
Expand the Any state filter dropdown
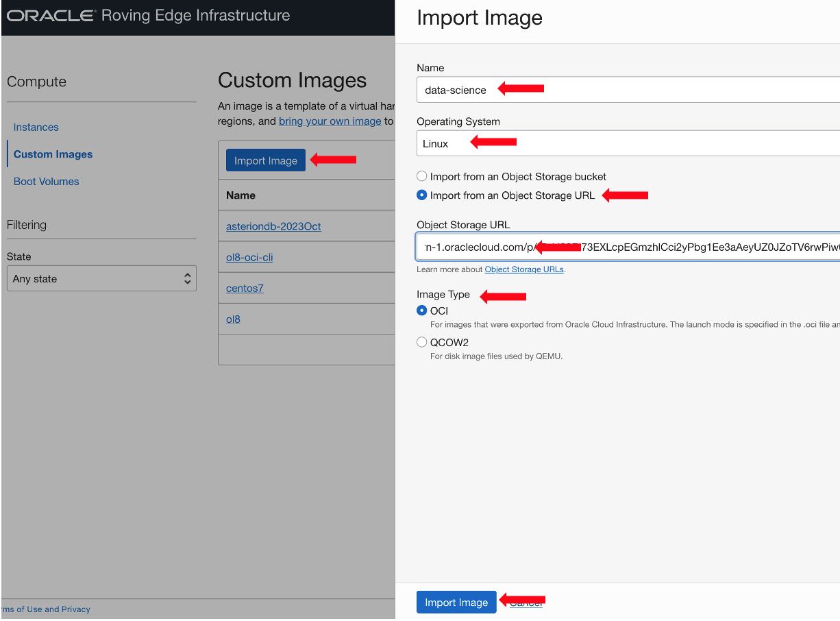tap(101, 278)
